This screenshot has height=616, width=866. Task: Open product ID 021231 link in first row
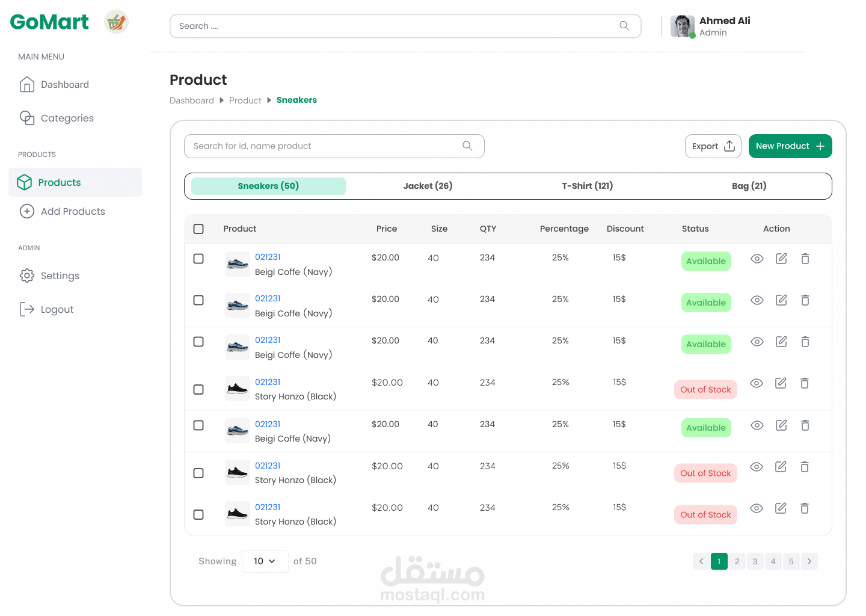(x=268, y=257)
